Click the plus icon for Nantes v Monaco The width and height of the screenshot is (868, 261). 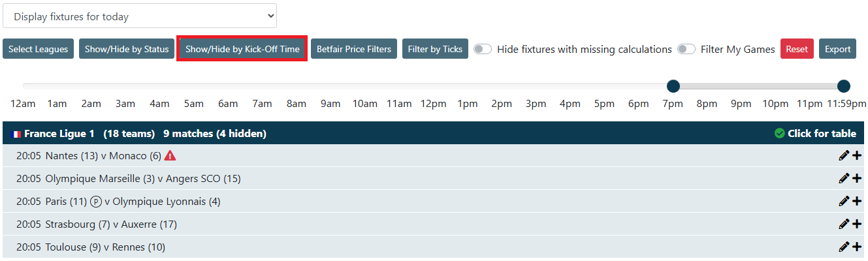[857, 155]
